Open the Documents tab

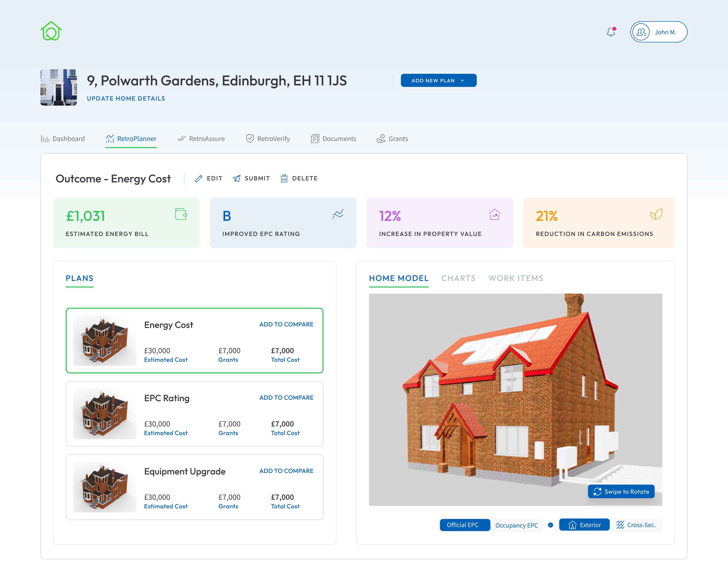click(333, 139)
